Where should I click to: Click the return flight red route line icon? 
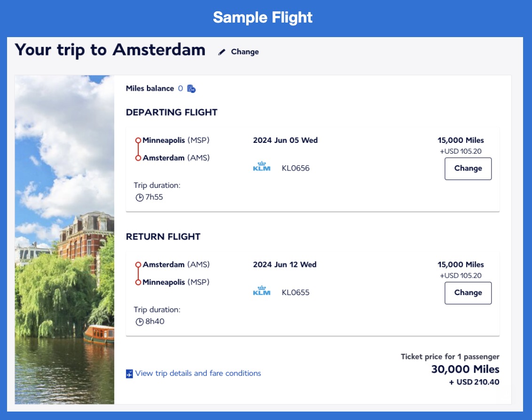pos(138,274)
